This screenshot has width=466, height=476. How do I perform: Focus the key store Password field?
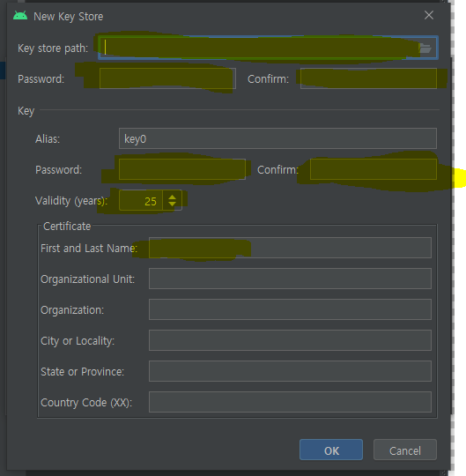[x=167, y=78]
